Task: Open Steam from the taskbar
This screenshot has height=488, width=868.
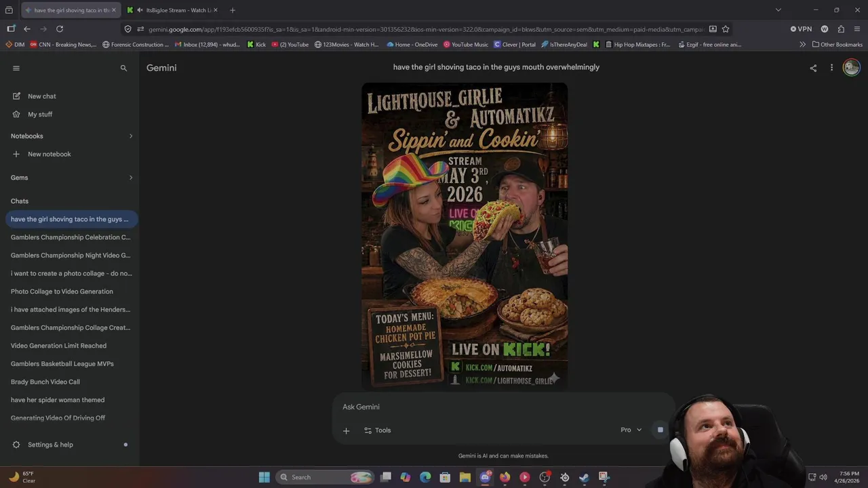Action: (584, 477)
